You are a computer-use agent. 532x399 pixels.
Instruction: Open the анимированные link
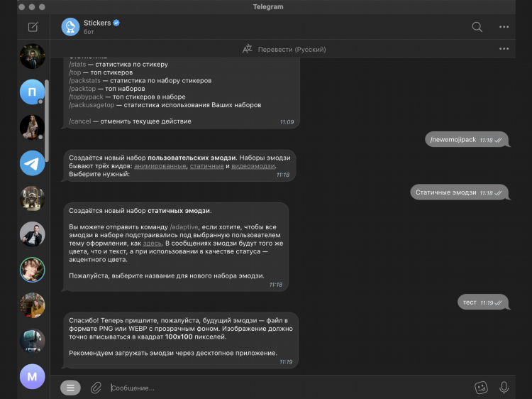pyautogui.click(x=160, y=166)
